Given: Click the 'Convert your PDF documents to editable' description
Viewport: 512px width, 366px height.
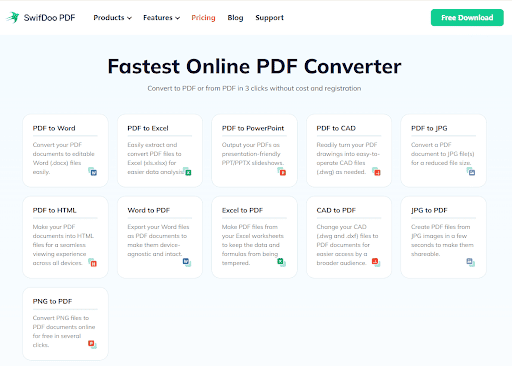Looking at the screenshot, I should coord(63,158).
